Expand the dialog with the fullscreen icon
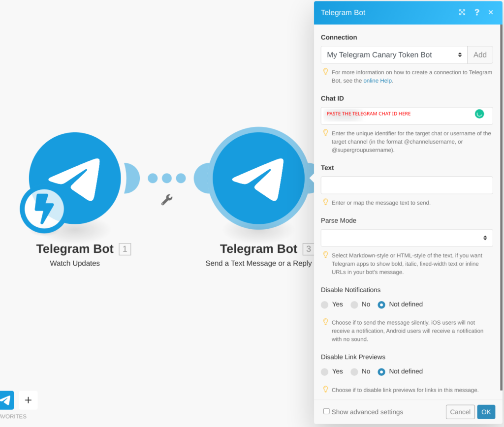 [x=462, y=12]
